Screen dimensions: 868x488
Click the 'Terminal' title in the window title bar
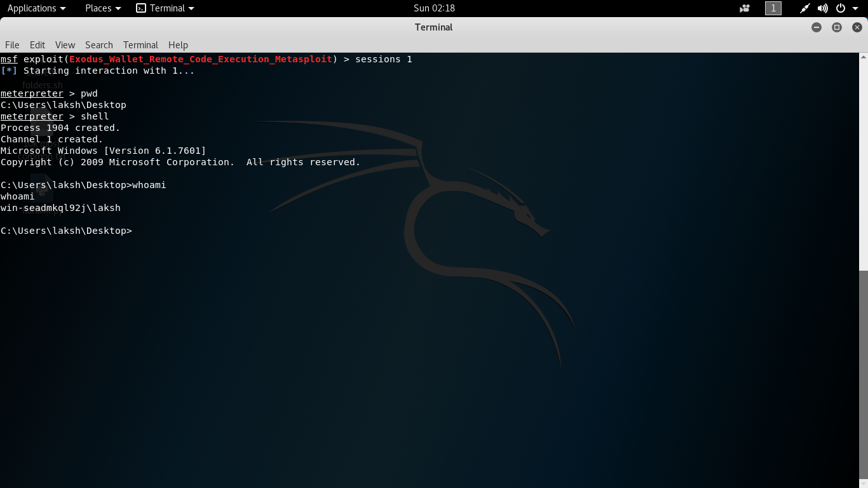(434, 27)
